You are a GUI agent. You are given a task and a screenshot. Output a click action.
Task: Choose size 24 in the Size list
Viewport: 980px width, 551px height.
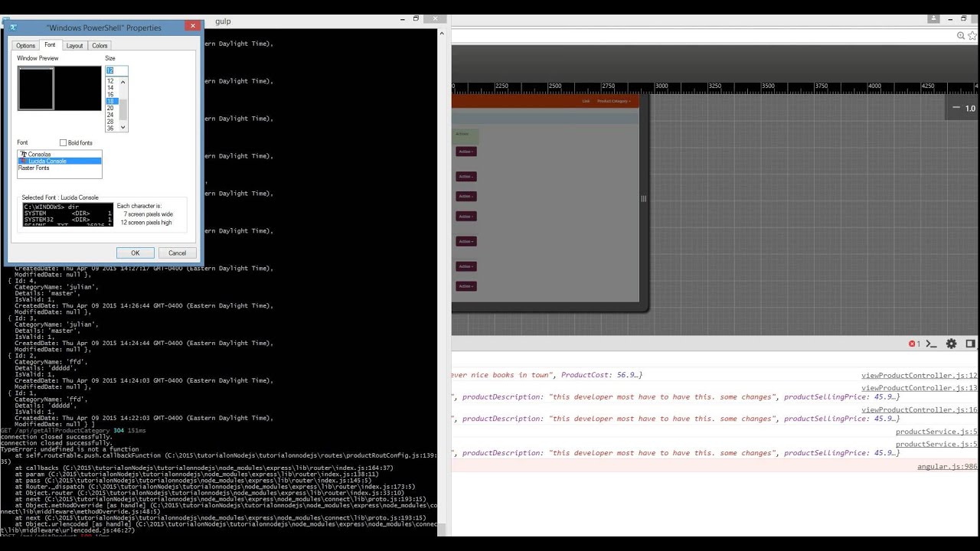(x=110, y=116)
